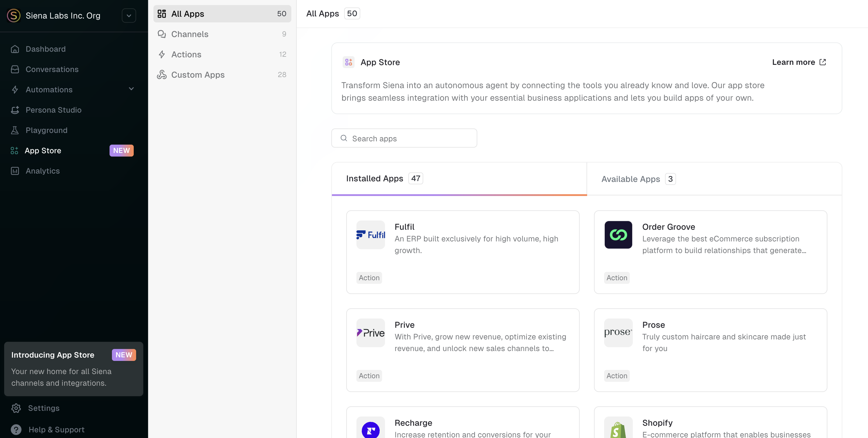Open the Prive app title
868x438 pixels.
404,325
